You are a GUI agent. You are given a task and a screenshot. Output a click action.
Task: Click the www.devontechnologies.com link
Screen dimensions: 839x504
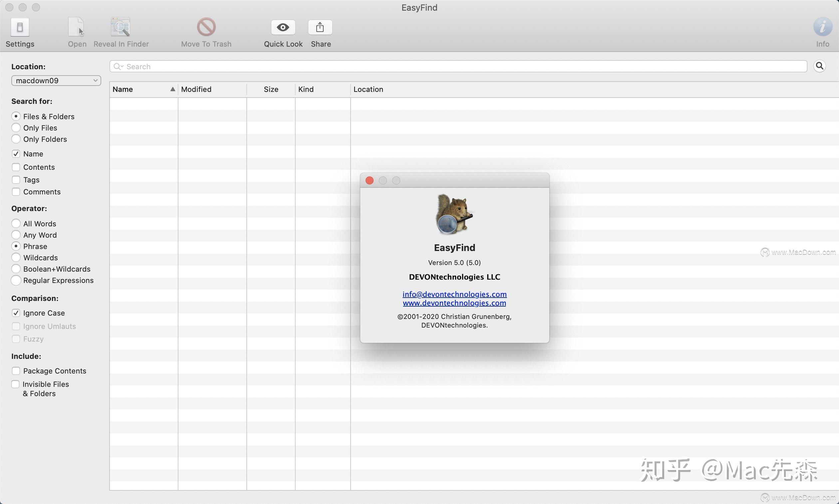454,303
